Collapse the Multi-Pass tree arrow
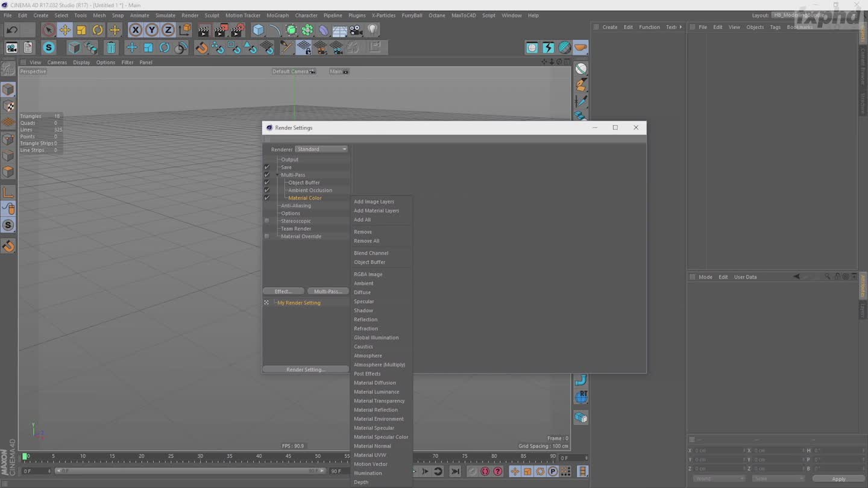868x488 pixels. pos(277,175)
